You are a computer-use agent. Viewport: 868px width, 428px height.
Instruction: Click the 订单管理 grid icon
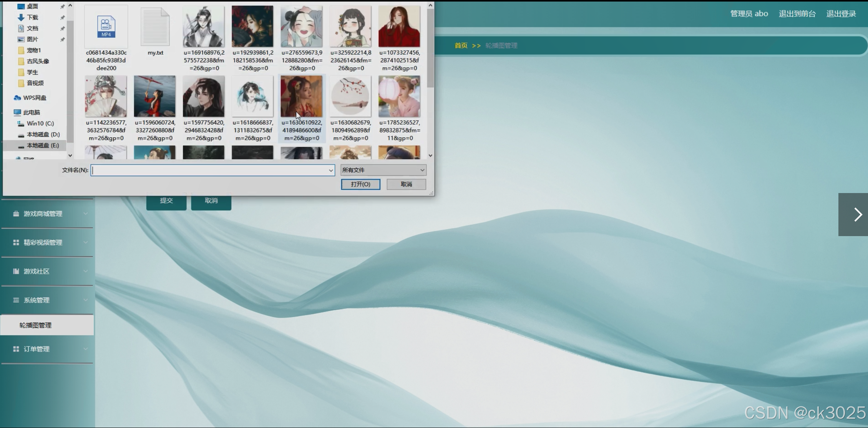[16, 349]
